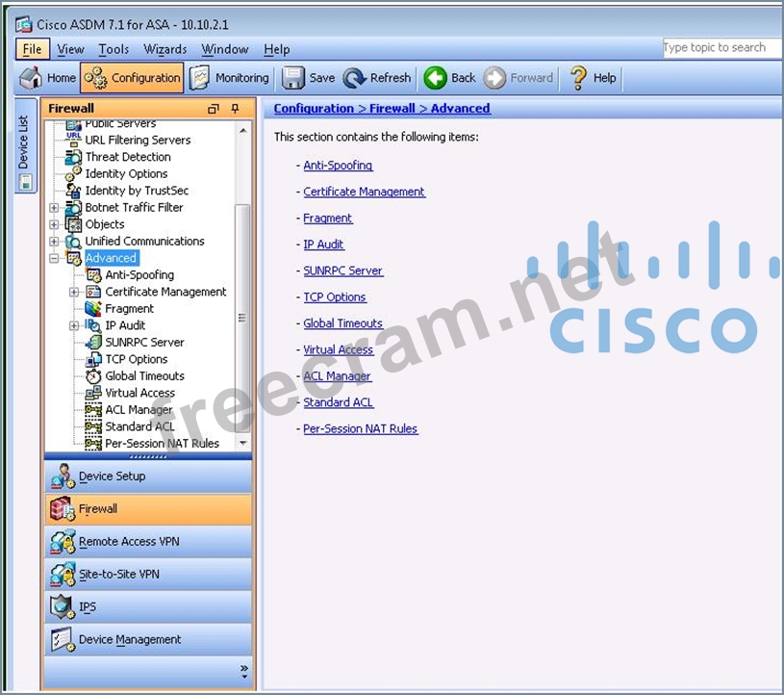Viewport: 784px width, 695px height.
Task: Open the Per-Session NAT Rules link
Action: [360, 428]
